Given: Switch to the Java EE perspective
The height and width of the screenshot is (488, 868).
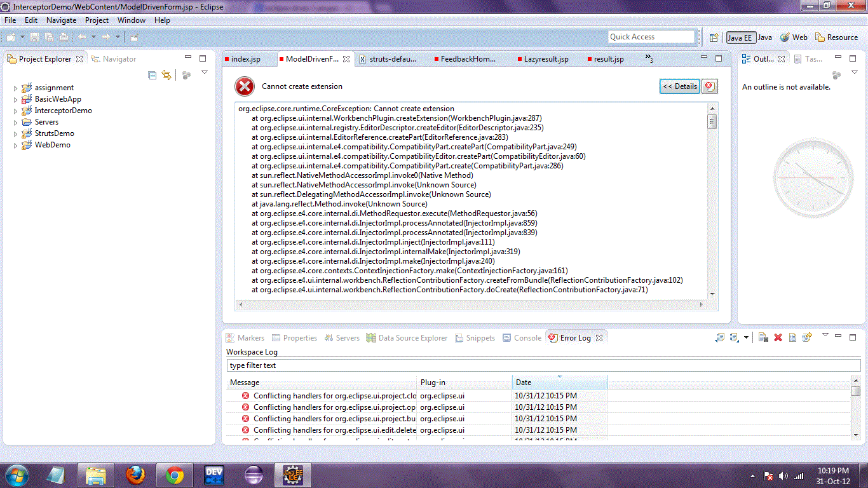Looking at the screenshot, I should point(740,37).
